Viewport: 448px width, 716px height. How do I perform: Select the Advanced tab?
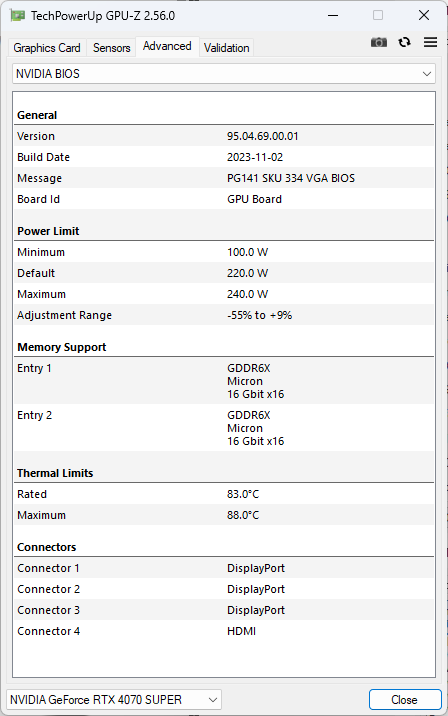click(x=167, y=46)
